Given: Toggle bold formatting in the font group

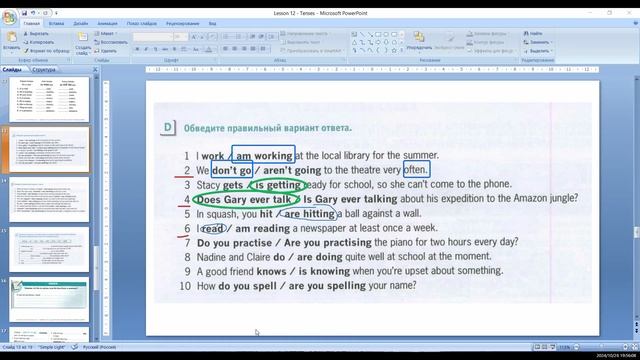Looking at the screenshot, I should coord(137,49).
